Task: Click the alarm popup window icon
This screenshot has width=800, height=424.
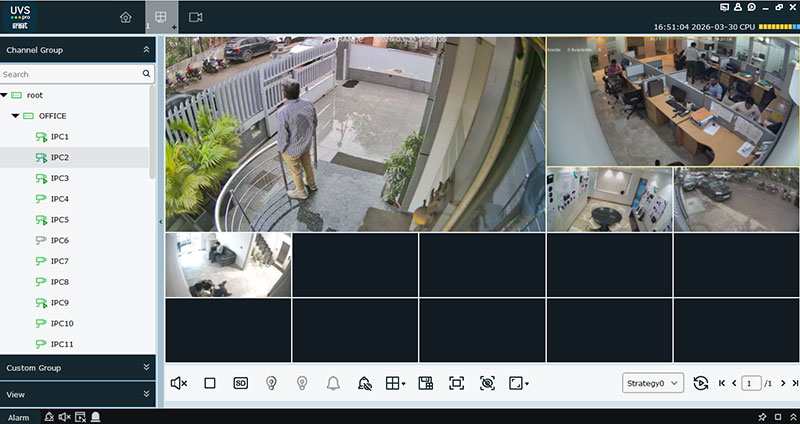Action: 80,417
